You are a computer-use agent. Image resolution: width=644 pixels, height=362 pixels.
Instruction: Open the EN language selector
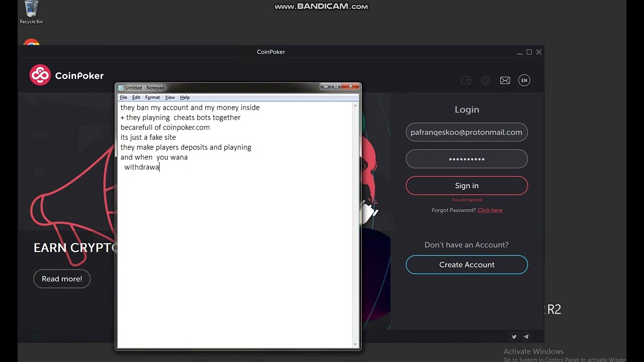tap(524, 80)
